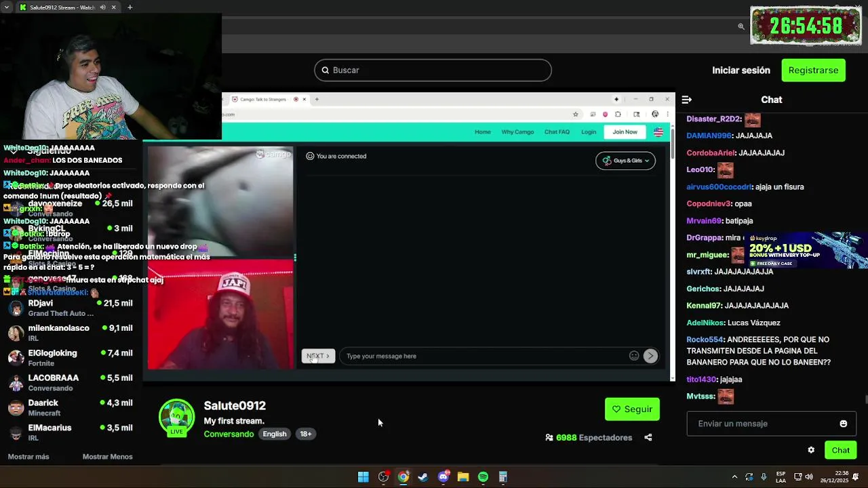Follow Salute0912 with the Seguir button
The image size is (868, 488).
(632, 409)
